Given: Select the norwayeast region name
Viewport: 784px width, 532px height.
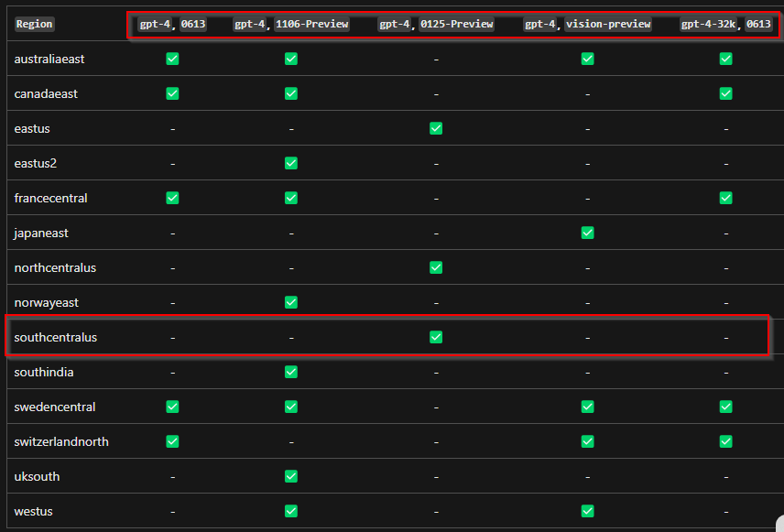Looking at the screenshot, I should pos(47,302).
